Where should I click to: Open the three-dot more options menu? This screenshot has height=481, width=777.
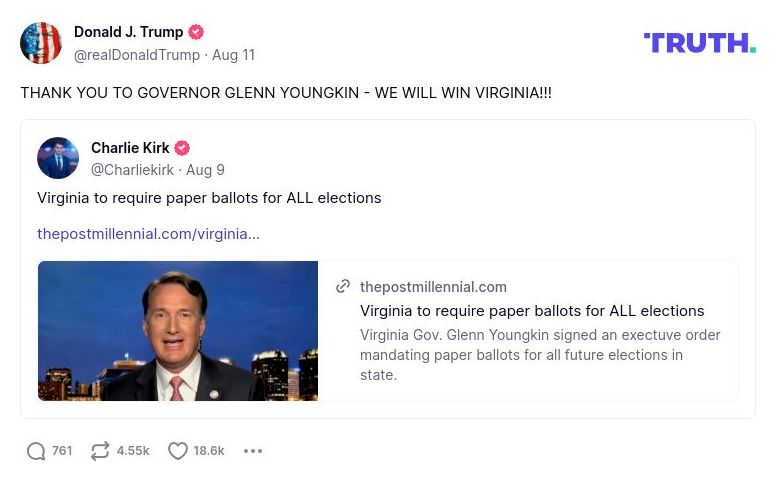(253, 451)
